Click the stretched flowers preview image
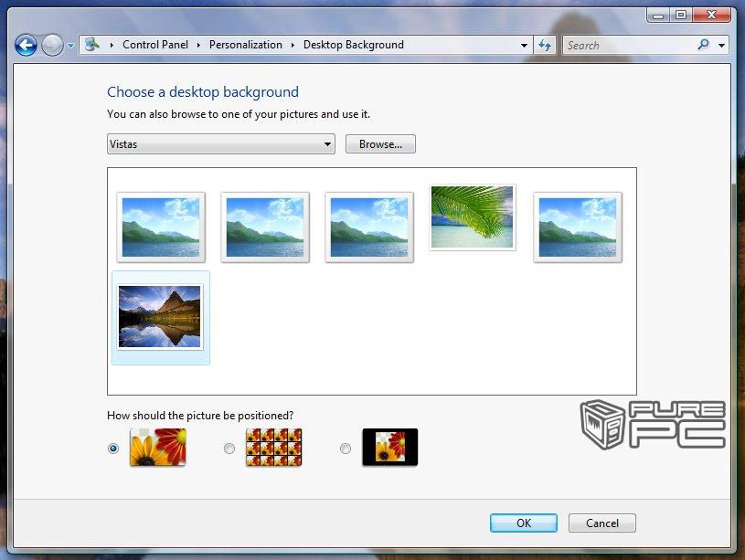745x560 pixels. 158,447
